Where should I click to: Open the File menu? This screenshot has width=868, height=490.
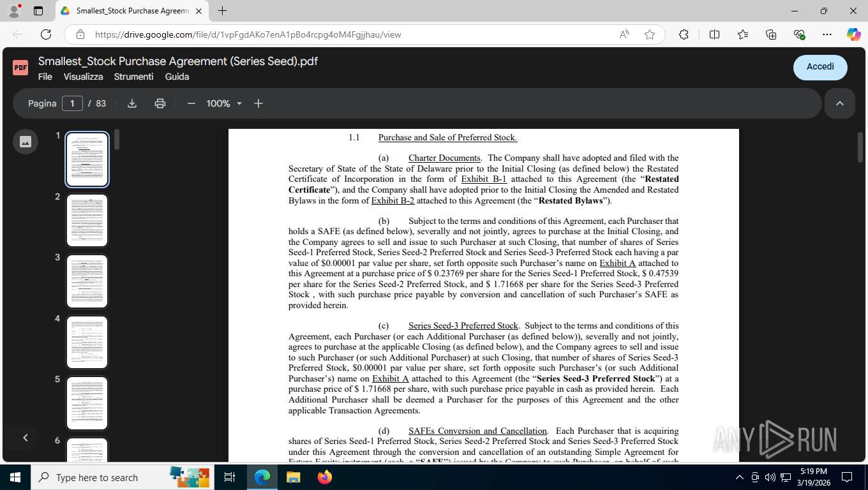(45, 77)
